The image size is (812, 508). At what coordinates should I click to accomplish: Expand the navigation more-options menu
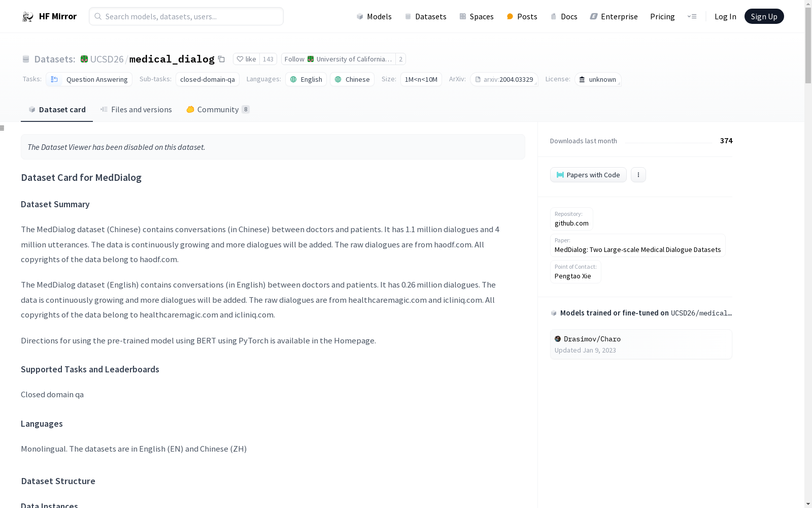point(692,16)
